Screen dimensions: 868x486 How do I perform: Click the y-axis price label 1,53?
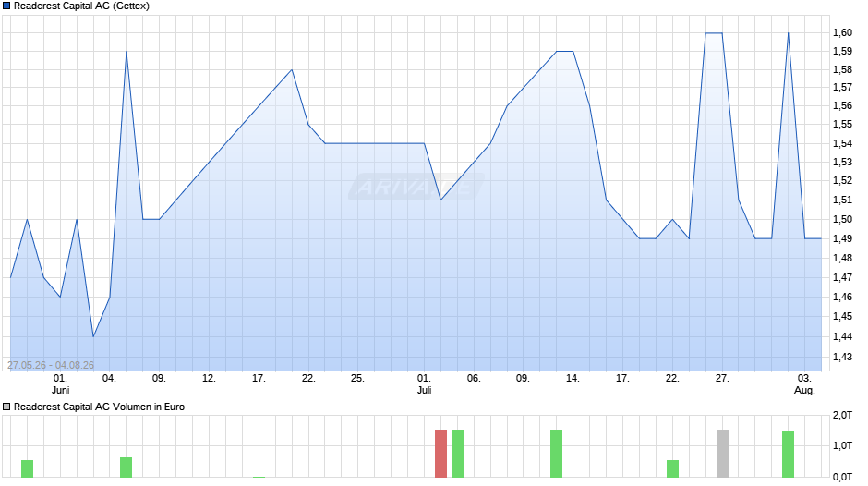[842, 162]
